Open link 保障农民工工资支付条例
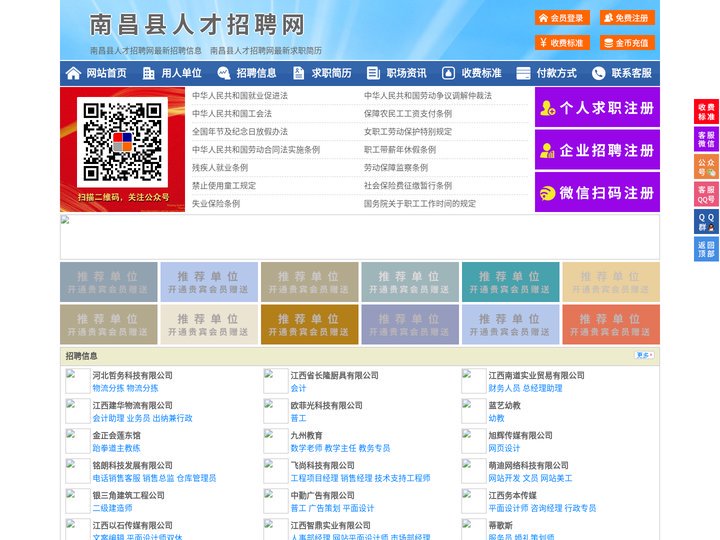720x540 pixels. point(408,113)
